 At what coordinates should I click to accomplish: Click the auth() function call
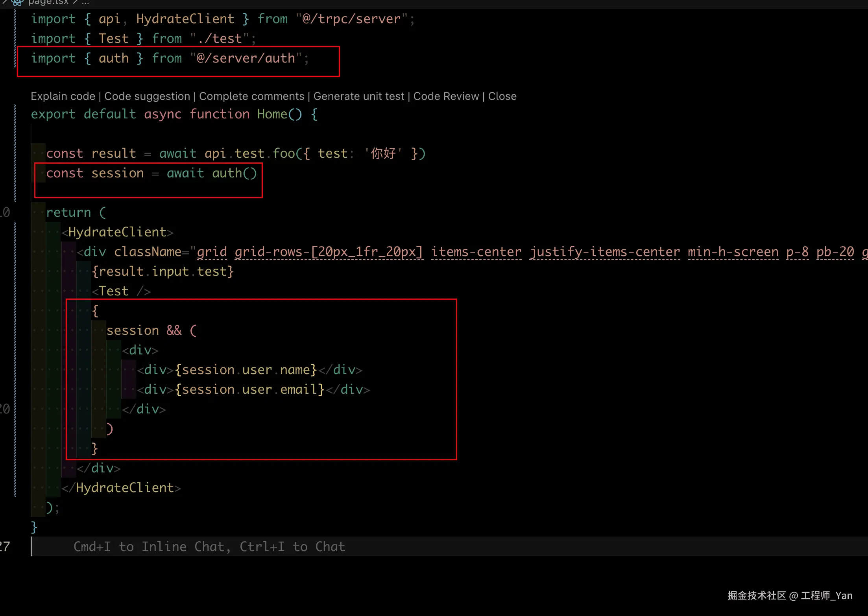pos(234,173)
